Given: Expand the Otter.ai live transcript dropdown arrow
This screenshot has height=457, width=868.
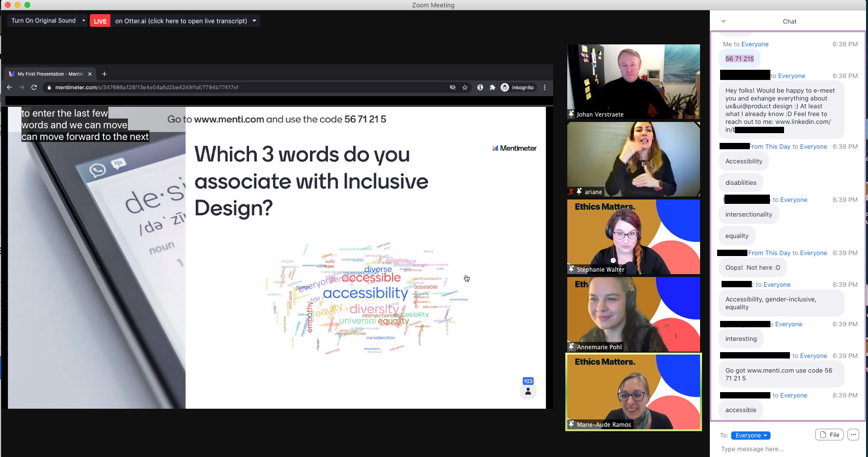Looking at the screenshot, I should click(x=254, y=20).
